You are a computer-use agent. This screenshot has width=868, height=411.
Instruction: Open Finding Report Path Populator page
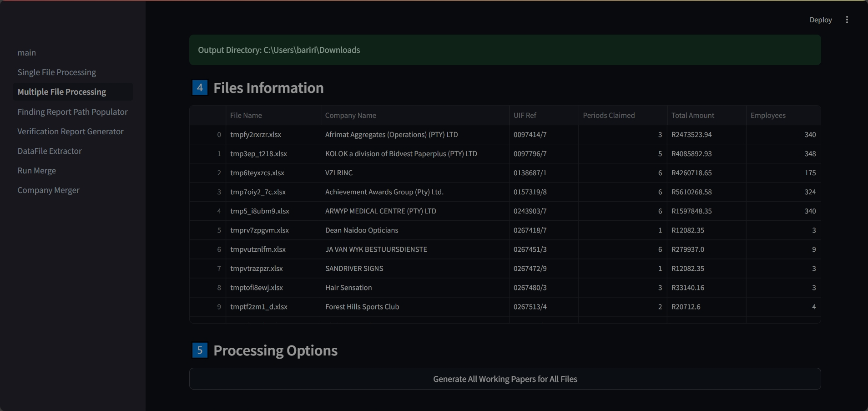[73, 112]
